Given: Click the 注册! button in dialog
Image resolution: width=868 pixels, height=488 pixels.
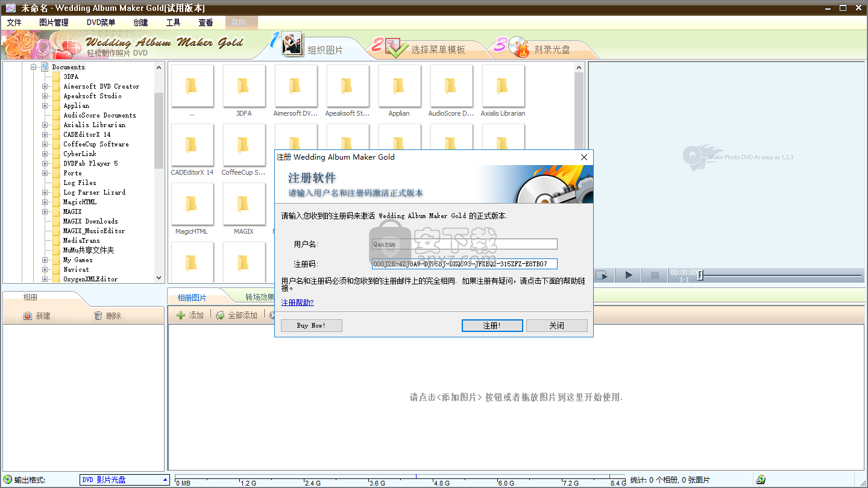Looking at the screenshot, I should pyautogui.click(x=492, y=325).
